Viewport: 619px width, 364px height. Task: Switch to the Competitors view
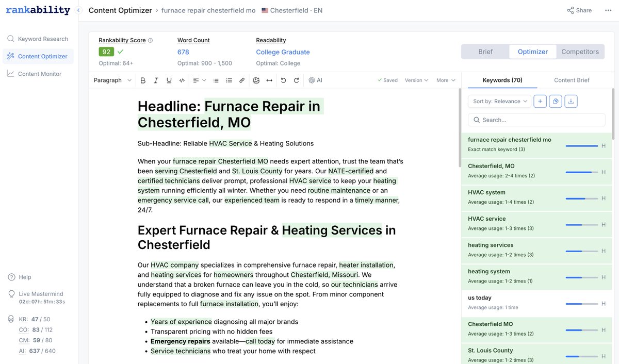point(580,52)
